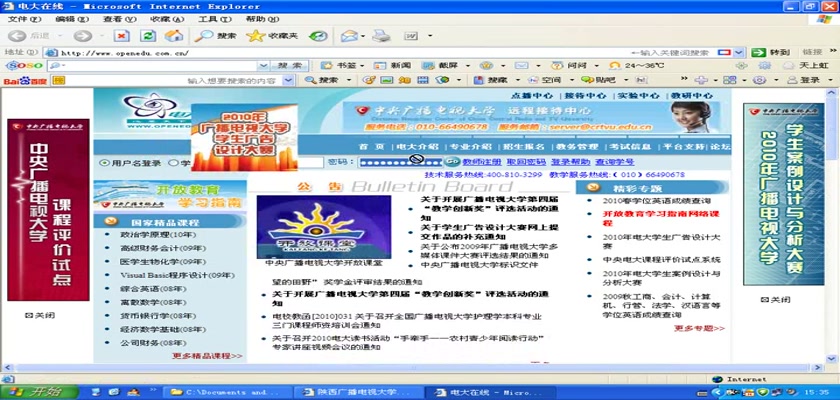840x400 pixels.
Task: Click the horizontal page scrollbar
Action: coord(412,368)
